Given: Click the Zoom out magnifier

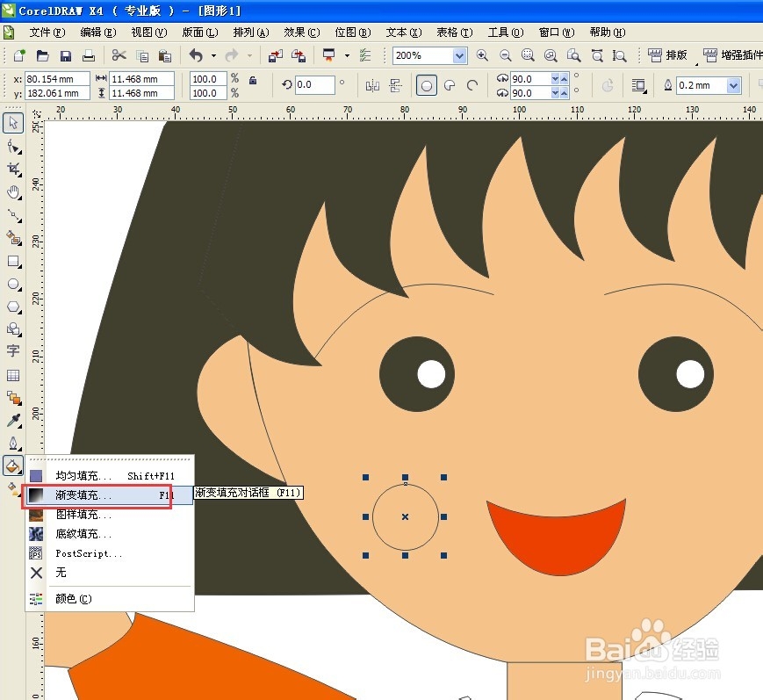Looking at the screenshot, I should (x=506, y=55).
